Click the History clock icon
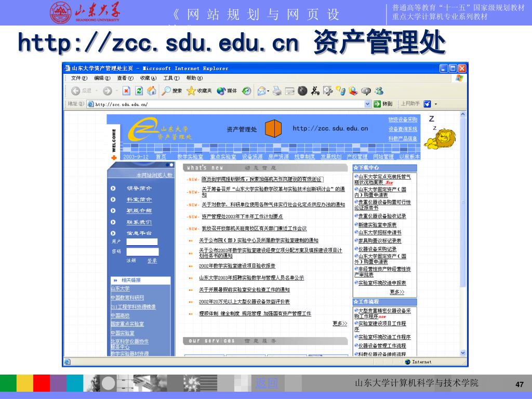 click(247, 91)
